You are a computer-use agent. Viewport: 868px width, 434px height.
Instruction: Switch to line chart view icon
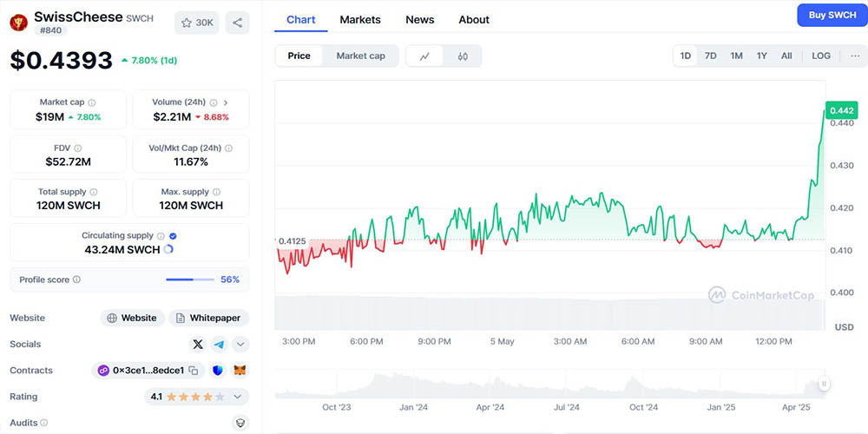pyautogui.click(x=424, y=56)
